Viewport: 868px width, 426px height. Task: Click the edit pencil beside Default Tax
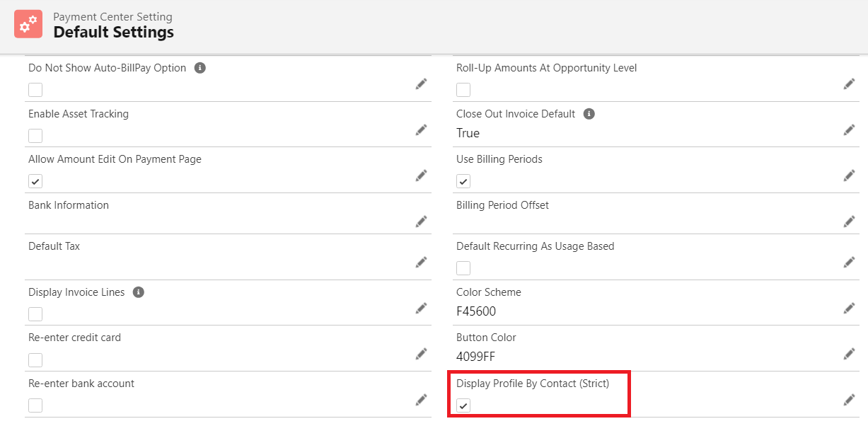click(x=421, y=263)
